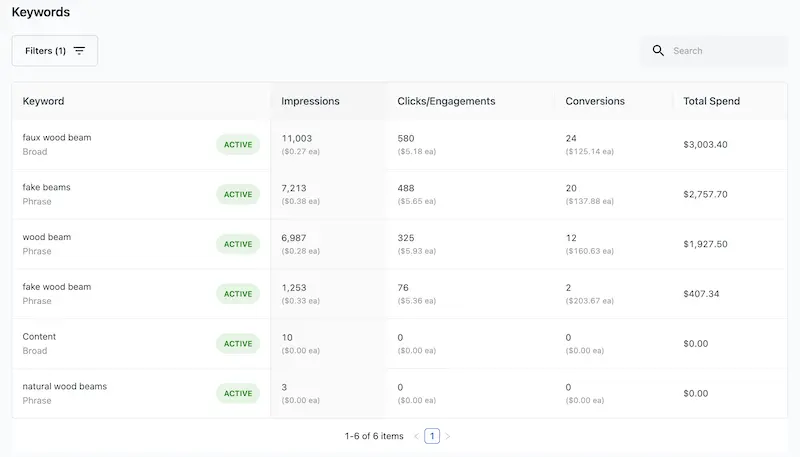Open the Filters (1) panel
Image resolution: width=800 pixels, height=457 pixels.
click(55, 51)
